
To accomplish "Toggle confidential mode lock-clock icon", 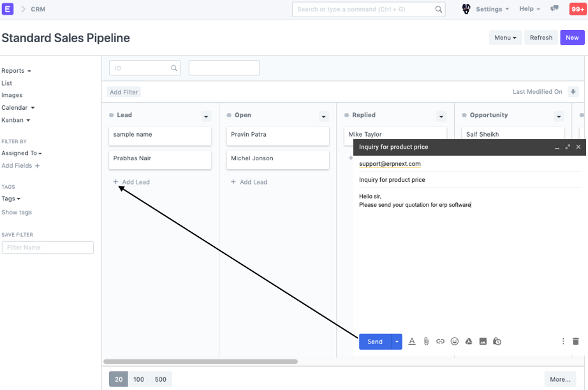I will click(497, 341).
